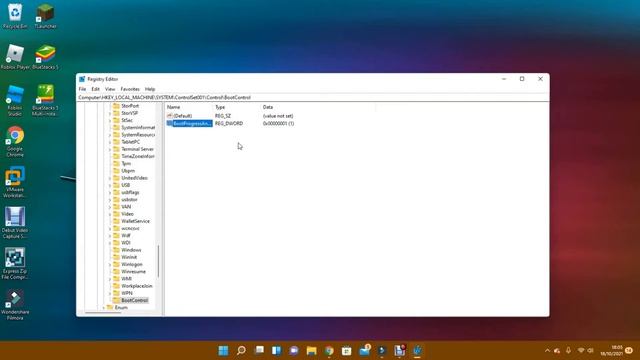Open the Widgets taskbar icon

click(x=276, y=350)
